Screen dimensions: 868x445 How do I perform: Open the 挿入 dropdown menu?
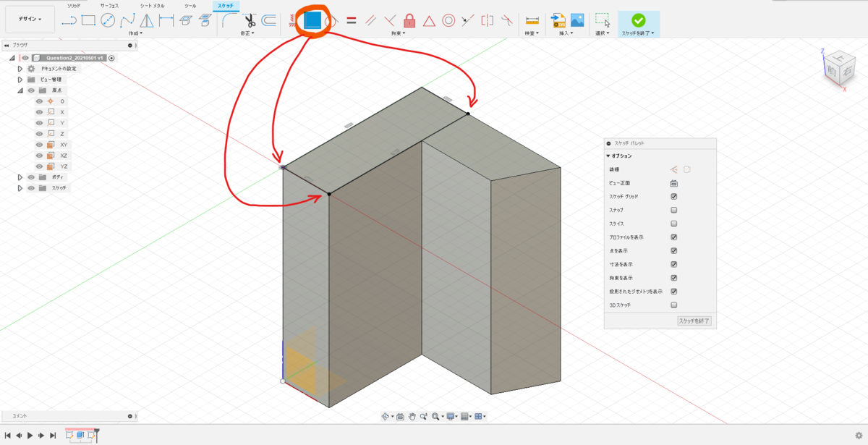point(567,33)
